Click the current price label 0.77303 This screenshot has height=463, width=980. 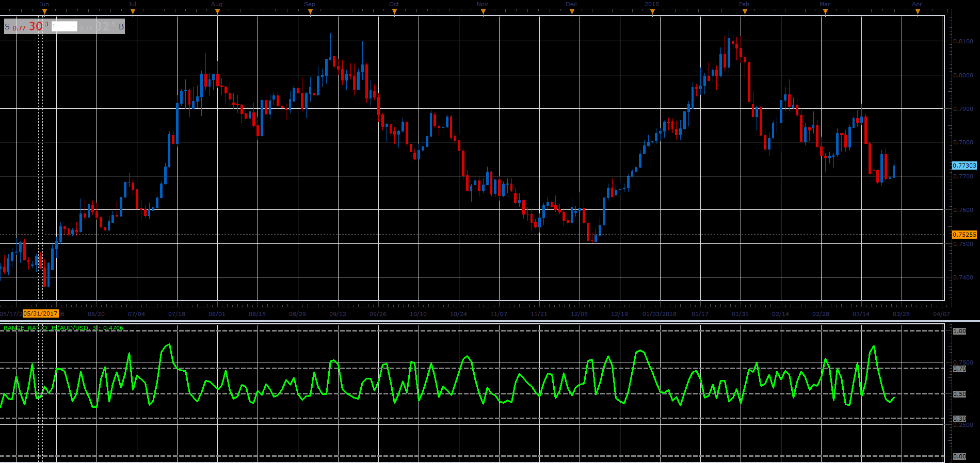click(964, 166)
